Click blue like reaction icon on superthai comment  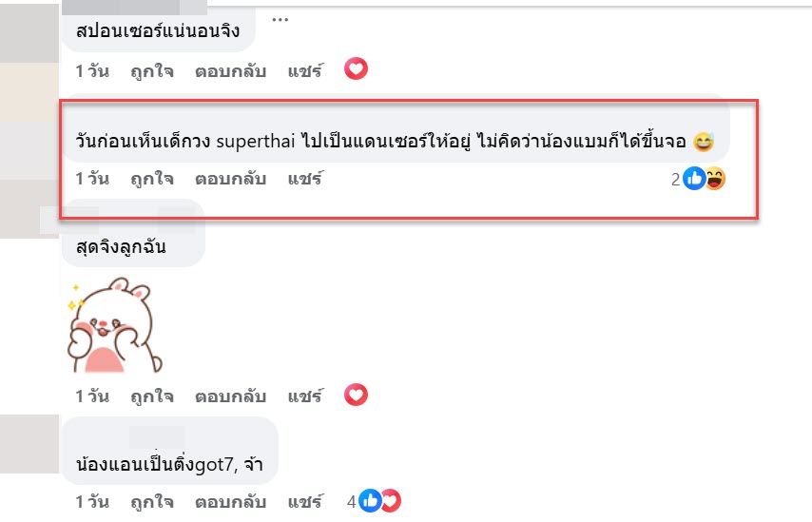694,178
